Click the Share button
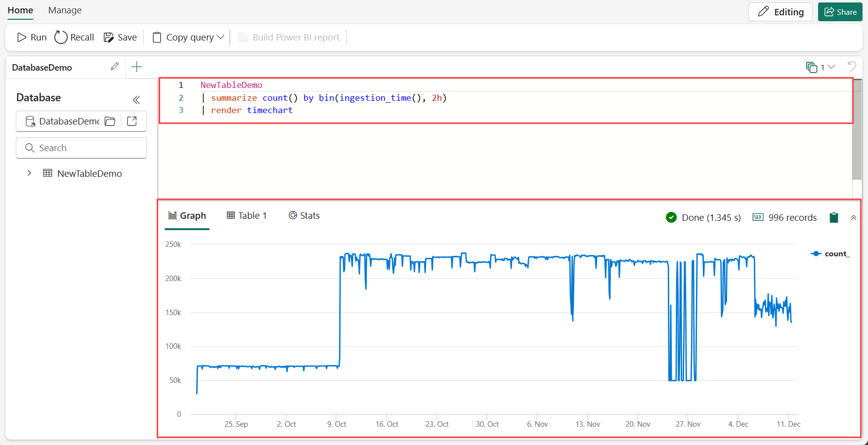 [840, 12]
